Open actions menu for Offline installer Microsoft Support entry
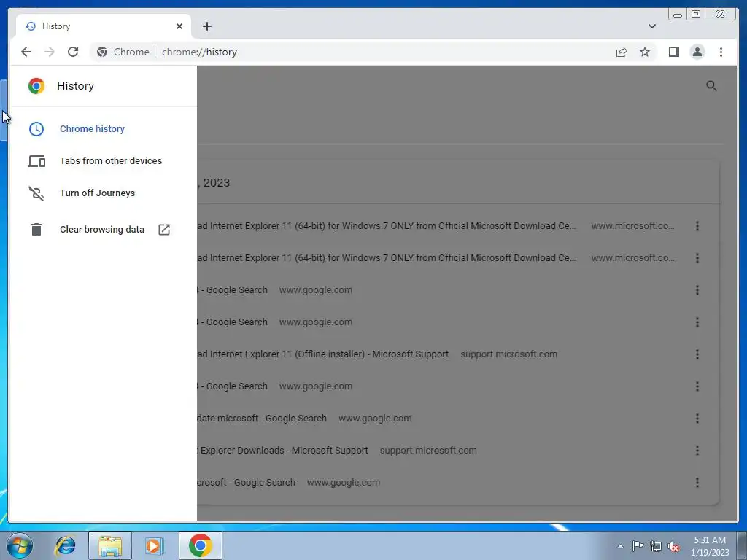The width and height of the screenshot is (747, 560). [x=697, y=354]
